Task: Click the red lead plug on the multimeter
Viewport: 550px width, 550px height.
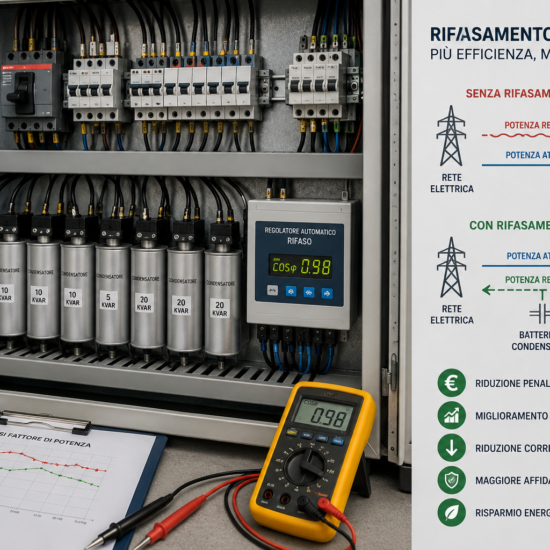Action: click(327, 506)
